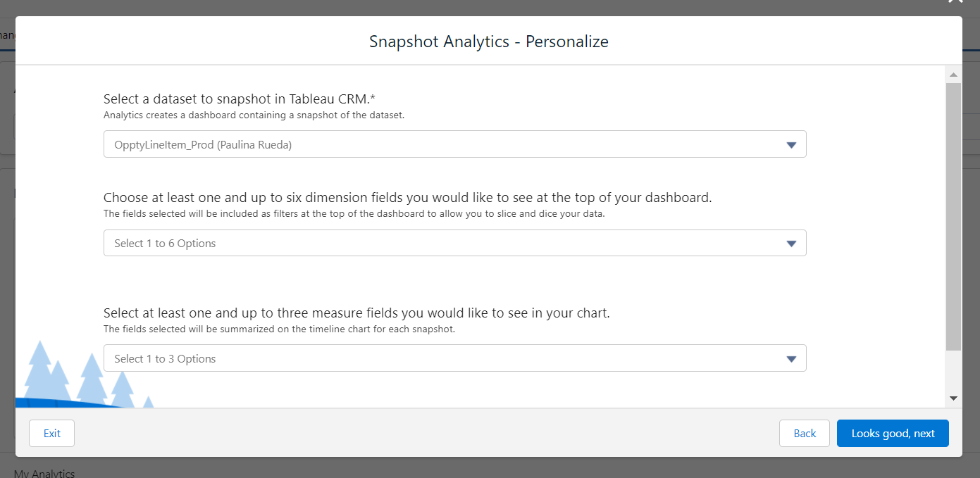Click the modal scrollbar up arrow
Image resolution: width=980 pixels, height=478 pixels.
tap(953, 75)
